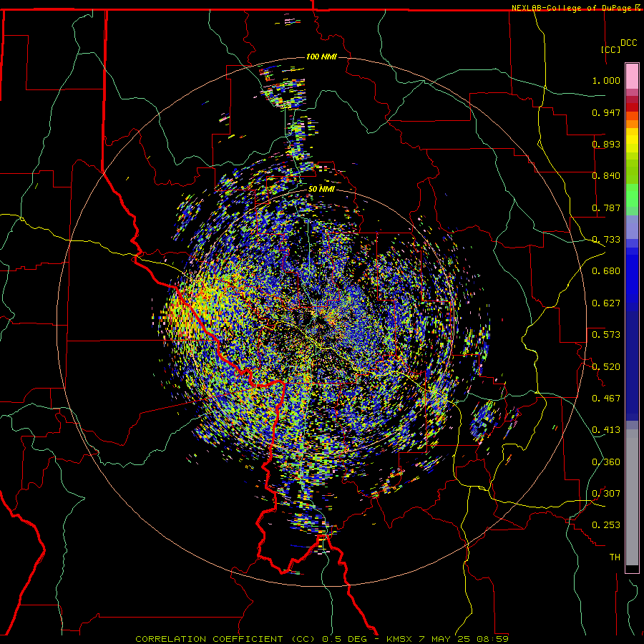Click the DCC product label
The width and height of the screenshot is (644, 644).
click(628, 43)
